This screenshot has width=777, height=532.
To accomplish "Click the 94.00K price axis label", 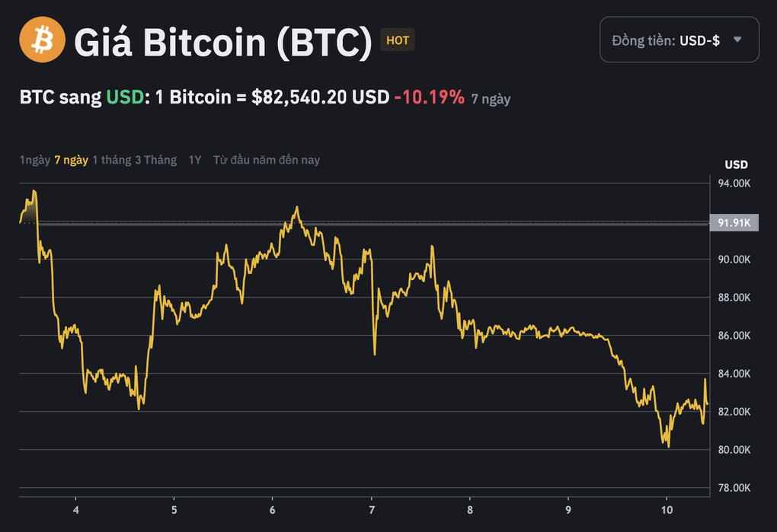I will (x=734, y=183).
